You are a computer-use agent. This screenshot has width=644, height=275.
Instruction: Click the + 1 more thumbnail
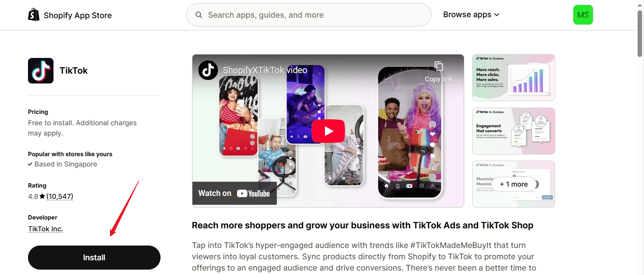pyautogui.click(x=513, y=184)
